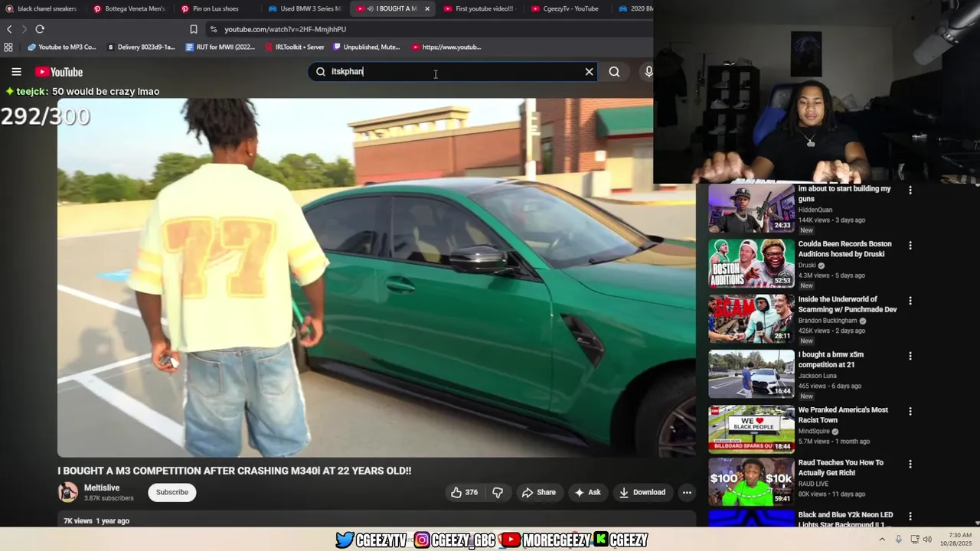Open the YouTube hamburger guide menu
The image size is (980, 551).
(16, 72)
